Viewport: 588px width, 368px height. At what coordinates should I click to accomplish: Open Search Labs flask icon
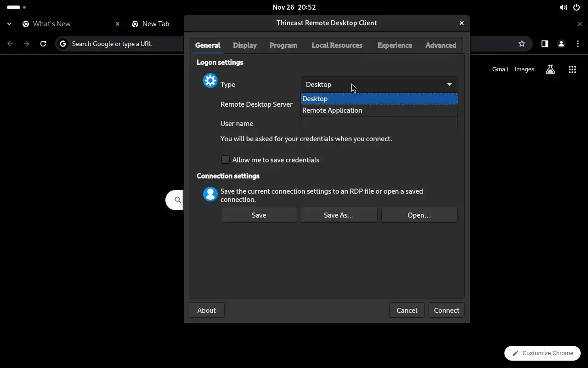[x=550, y=69]
